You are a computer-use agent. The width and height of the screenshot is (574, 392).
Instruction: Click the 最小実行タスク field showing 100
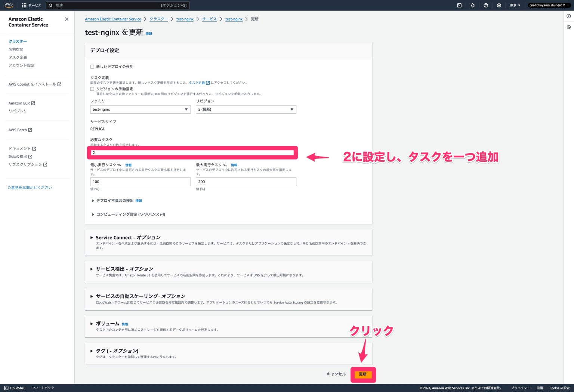click(x=140, y=182)
